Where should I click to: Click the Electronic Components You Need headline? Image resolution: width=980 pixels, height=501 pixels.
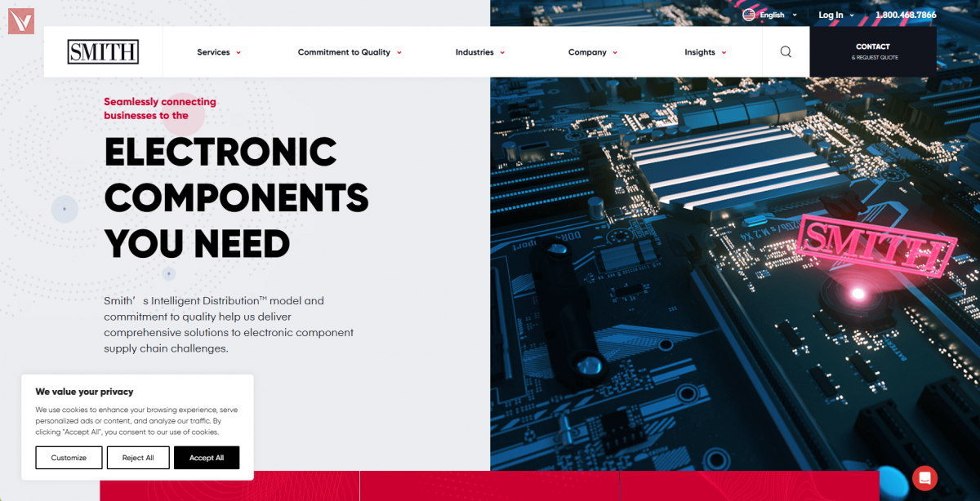pos(236,197)
